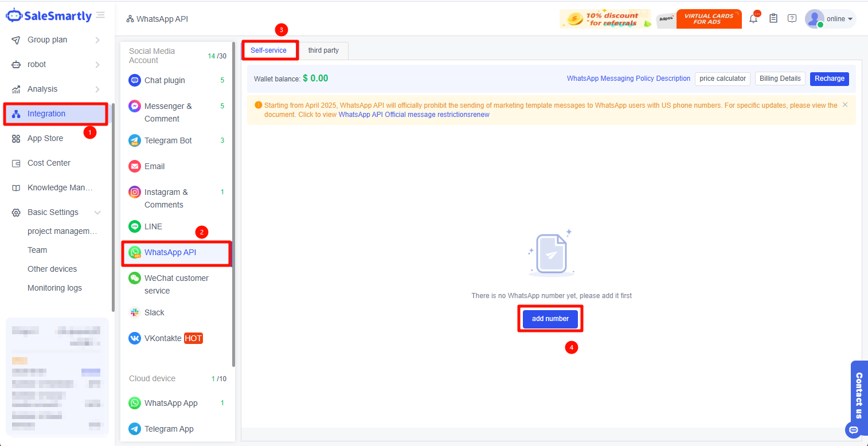Click the Group plan paper-plane icon
The width and height of the screenshot is (868, 446).
pyautogui.click(x=16, y=40)
